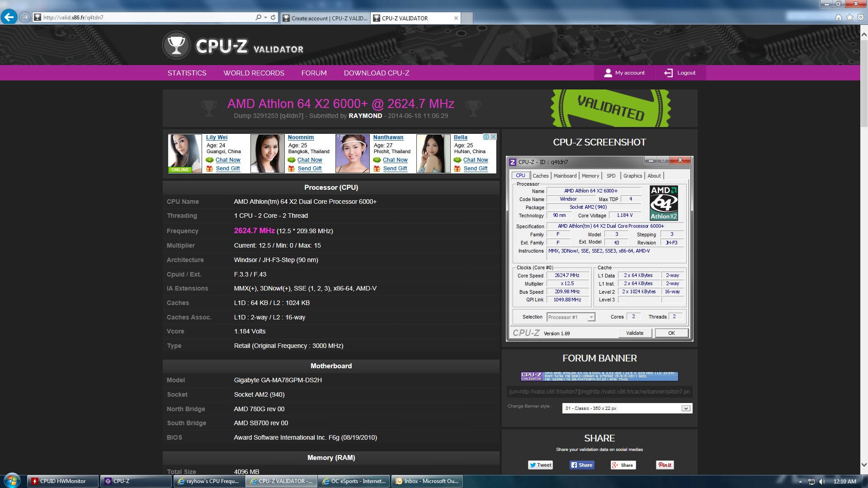Share validation on Google Plus

click(x=623, y=465)
